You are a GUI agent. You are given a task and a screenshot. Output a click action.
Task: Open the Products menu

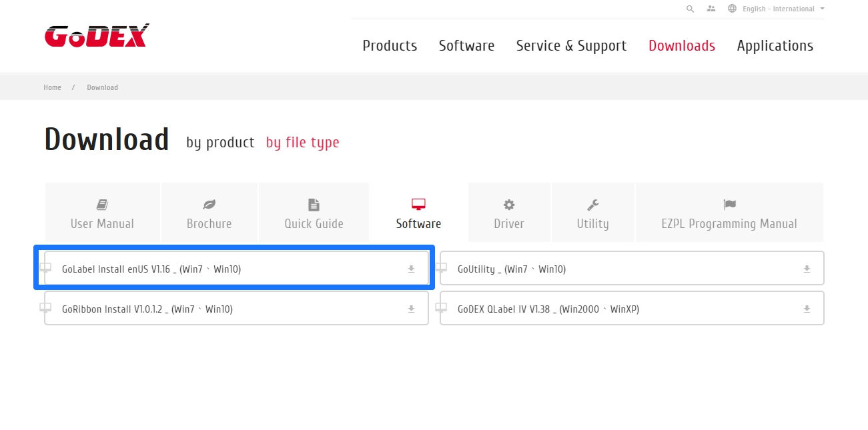(x=390, y=46)
